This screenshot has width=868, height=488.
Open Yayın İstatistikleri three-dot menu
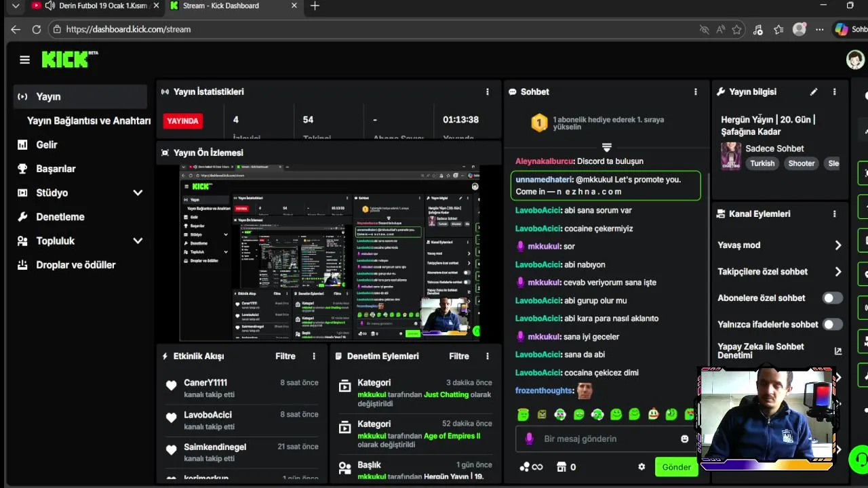tap(487, 91)
